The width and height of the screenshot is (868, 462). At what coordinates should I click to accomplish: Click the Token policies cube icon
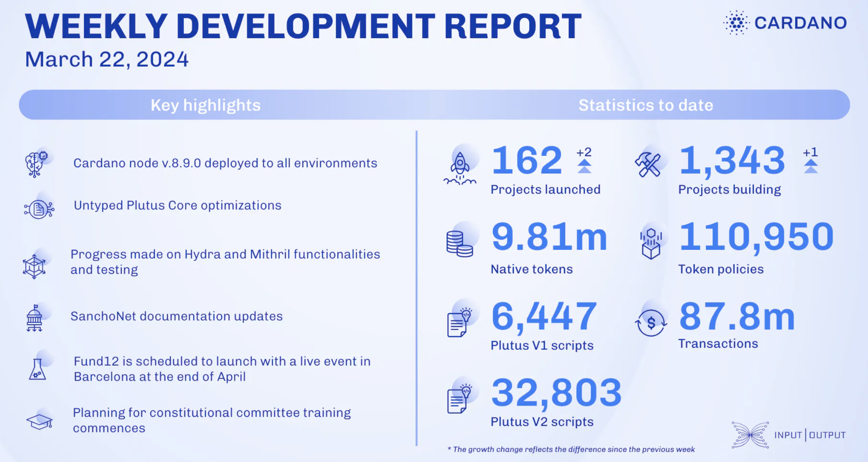click(x=651, y=244)
